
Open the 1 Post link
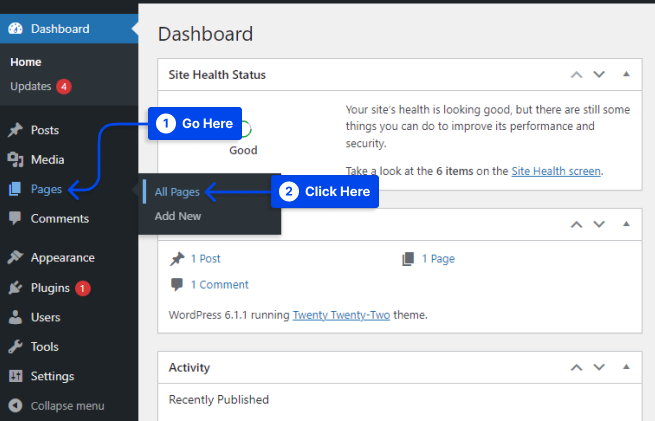(206, 259)
